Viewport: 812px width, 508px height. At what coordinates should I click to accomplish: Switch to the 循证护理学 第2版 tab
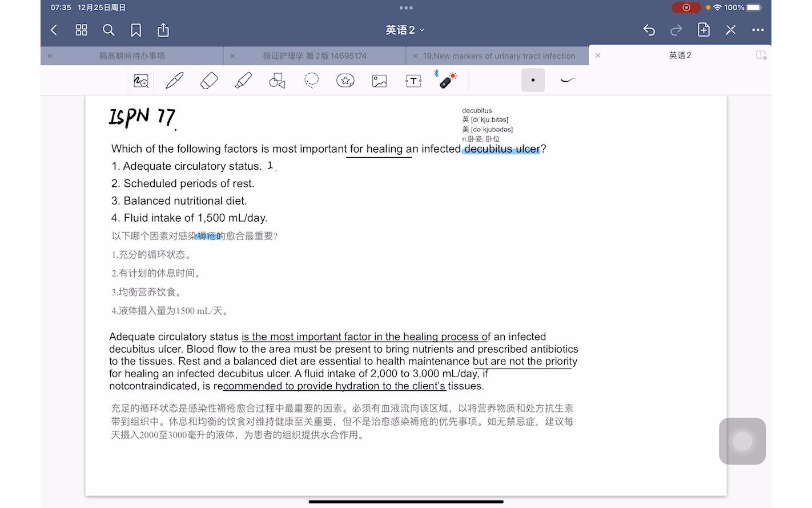[315, 55]
